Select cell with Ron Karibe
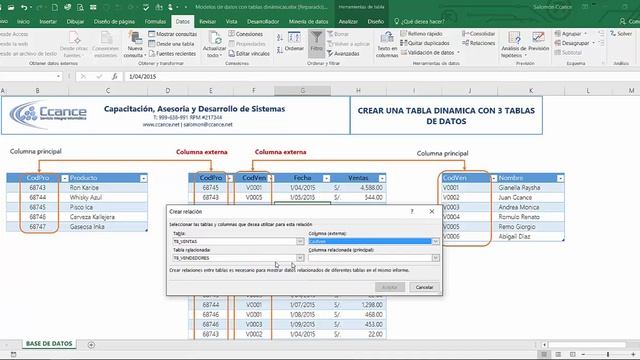640x360 pixels. [108, 188]
